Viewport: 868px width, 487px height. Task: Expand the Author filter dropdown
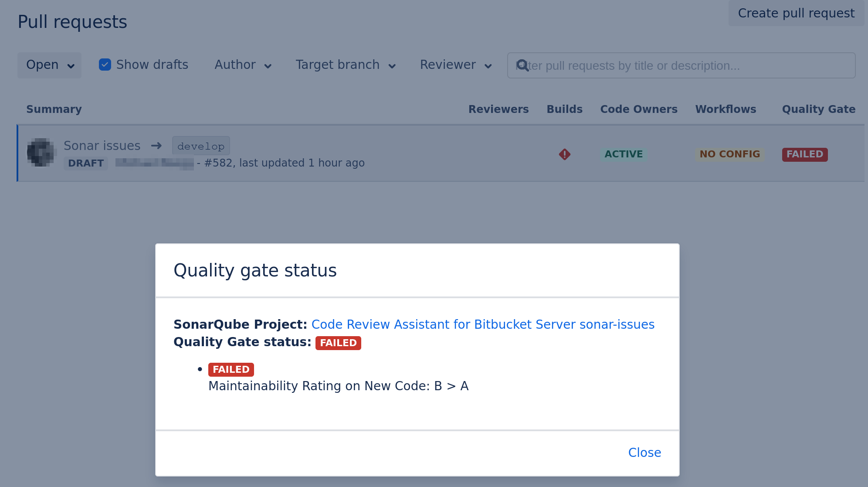pyautogui.click(x=243, y=65)
